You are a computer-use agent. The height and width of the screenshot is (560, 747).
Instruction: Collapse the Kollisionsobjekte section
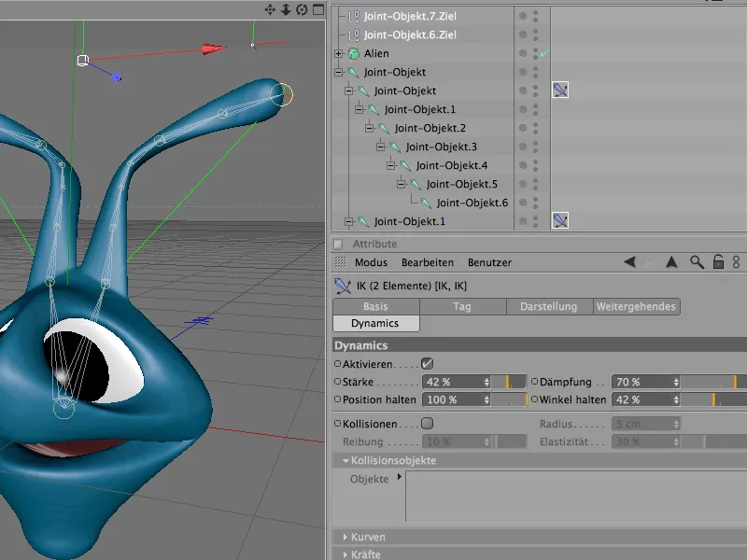tap(345, 461)
